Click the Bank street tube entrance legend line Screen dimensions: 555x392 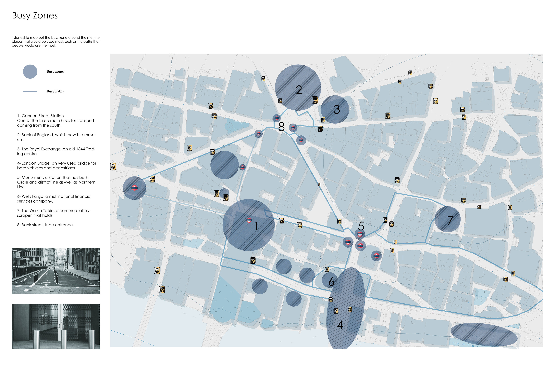click(45, 225)
